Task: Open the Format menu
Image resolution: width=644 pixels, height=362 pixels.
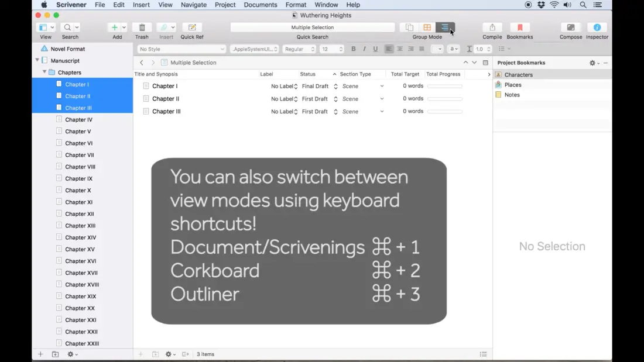Action: click(296, 5)
